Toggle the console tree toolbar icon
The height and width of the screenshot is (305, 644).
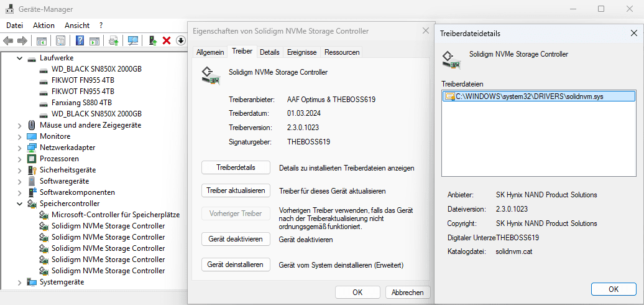pyautogui.click(x=41, y=40)
